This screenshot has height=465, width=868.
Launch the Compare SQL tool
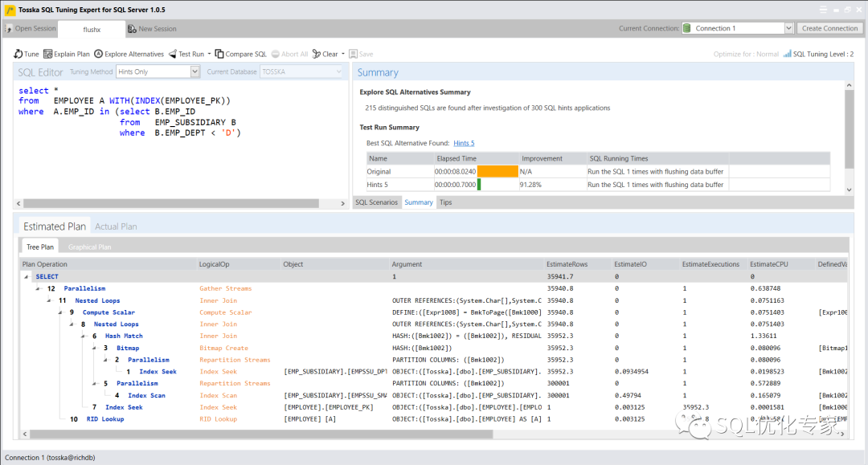[x=221, y=54]
